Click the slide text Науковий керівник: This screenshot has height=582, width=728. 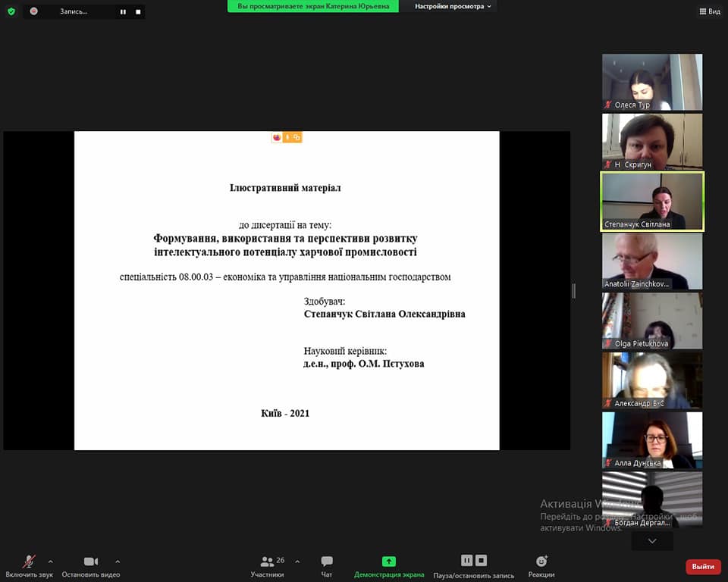click(345, 351)
